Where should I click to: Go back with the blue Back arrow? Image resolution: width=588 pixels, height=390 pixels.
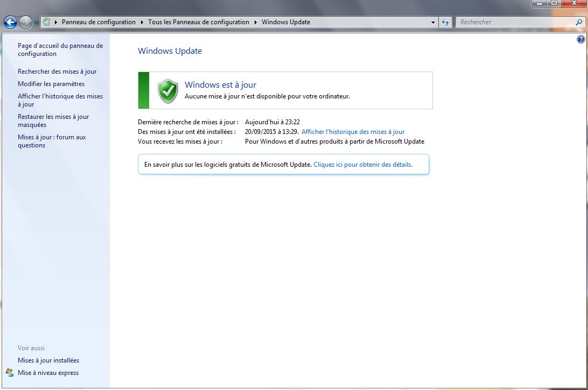[x=11, y=23]
